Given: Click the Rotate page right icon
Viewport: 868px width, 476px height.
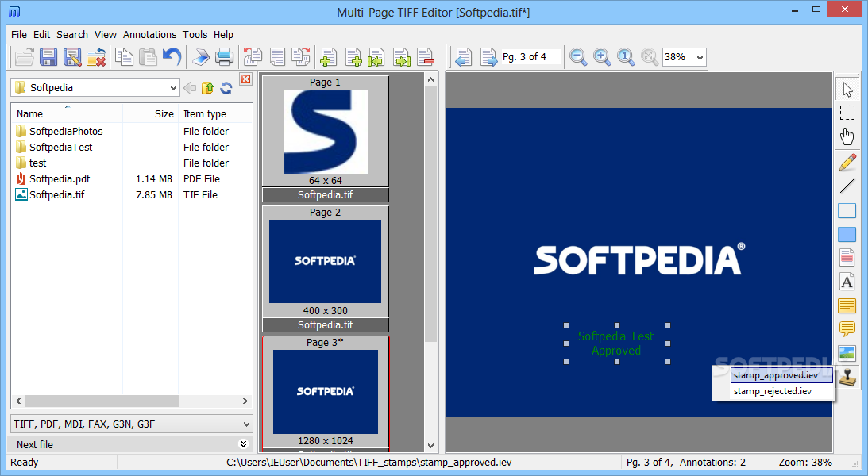Looking at the screenshot, I should click(301, 57).
